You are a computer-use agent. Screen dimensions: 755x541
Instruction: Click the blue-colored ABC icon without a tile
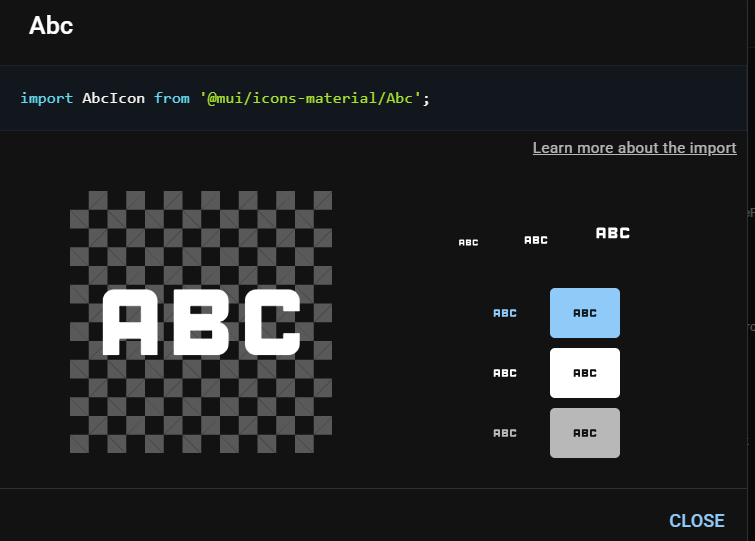pyautogui.click(x=505, y=313)
